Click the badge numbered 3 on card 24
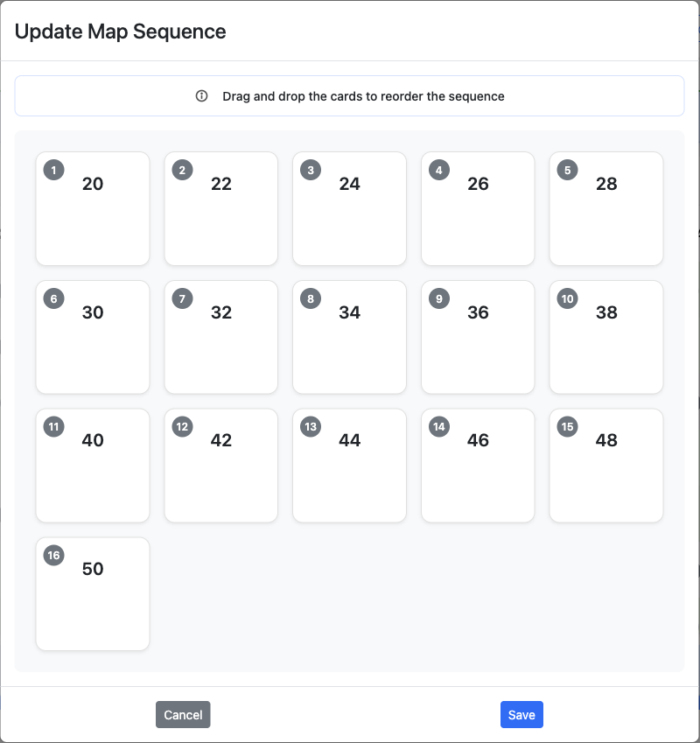The width and height of the screenshot is (700, 743). pos(310,170)
